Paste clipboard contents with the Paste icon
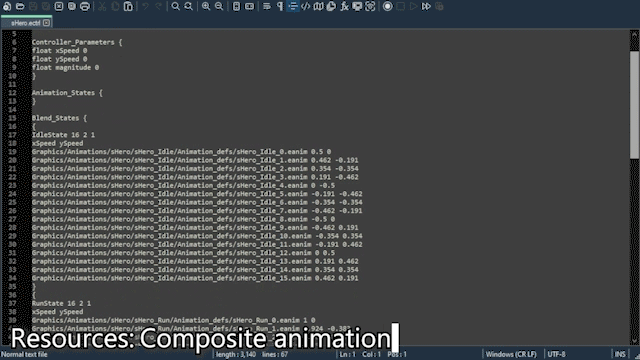The width and height of the screenshot is (640, 360). coord(128,6)
